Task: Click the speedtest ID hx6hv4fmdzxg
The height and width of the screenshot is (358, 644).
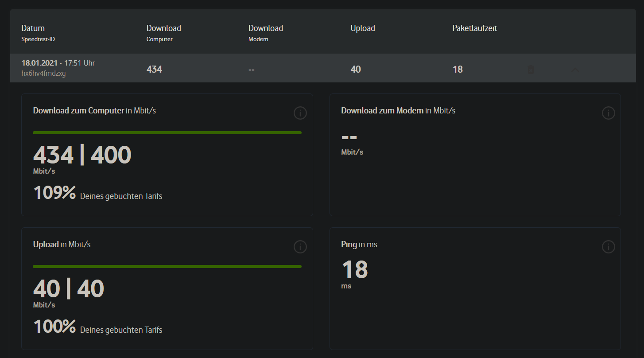Action: pos(43,74)
